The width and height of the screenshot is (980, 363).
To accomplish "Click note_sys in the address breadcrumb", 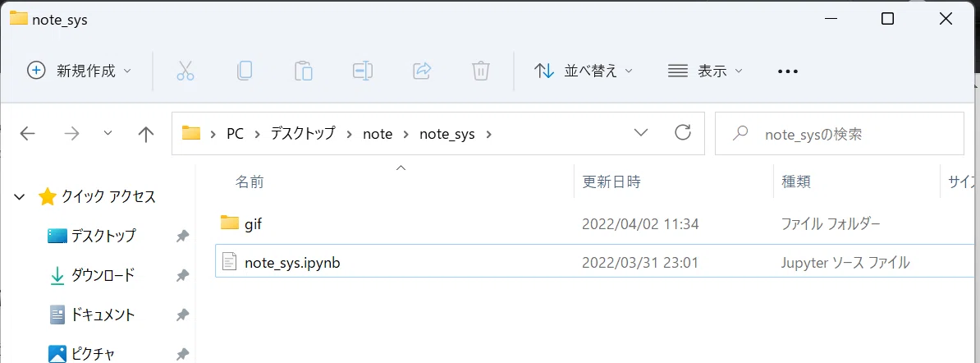I will [446, 133].
